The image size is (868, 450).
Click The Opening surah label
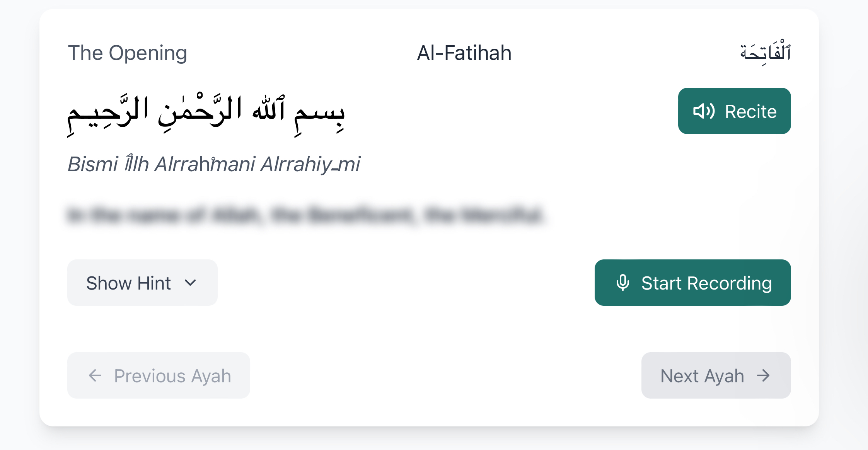tap(128, 52)
